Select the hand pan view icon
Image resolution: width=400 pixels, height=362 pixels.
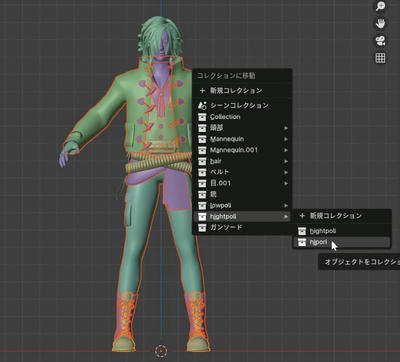(x=380, y=24)
